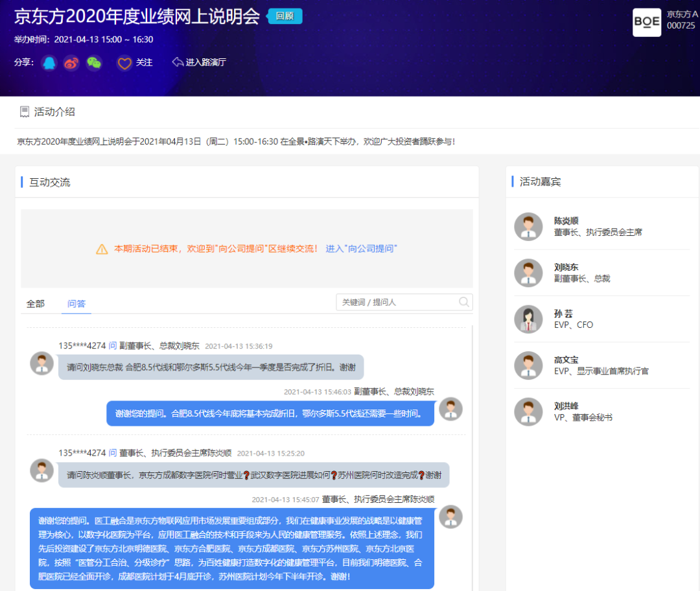Click the magnifier search icon
The width and height of the screenshot is (700, 591).
click(x=463, y=302)
